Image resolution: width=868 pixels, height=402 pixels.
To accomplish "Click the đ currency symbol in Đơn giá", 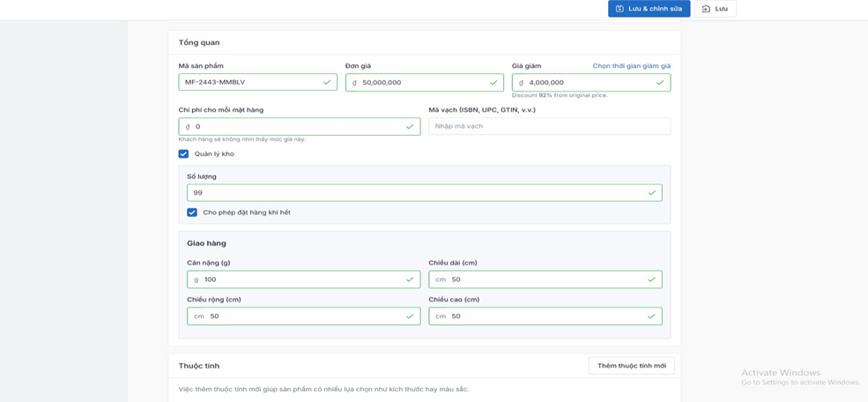I will point(354,83).
